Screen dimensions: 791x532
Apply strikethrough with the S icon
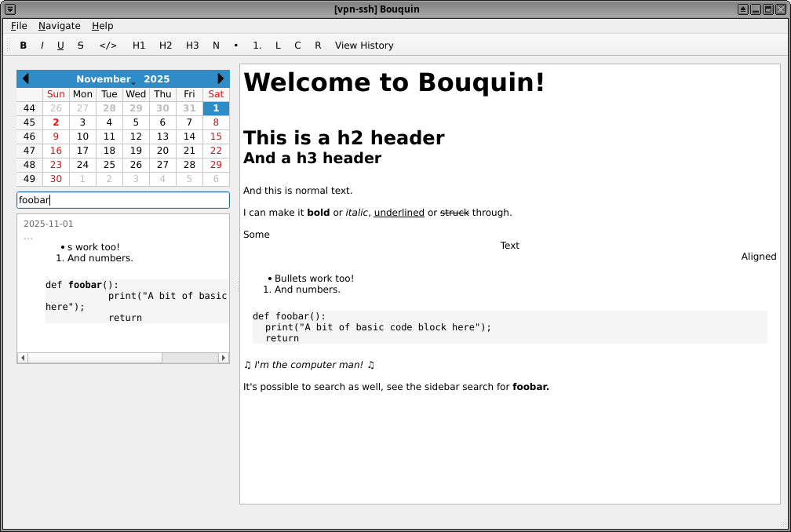click(x=80, y=45)
